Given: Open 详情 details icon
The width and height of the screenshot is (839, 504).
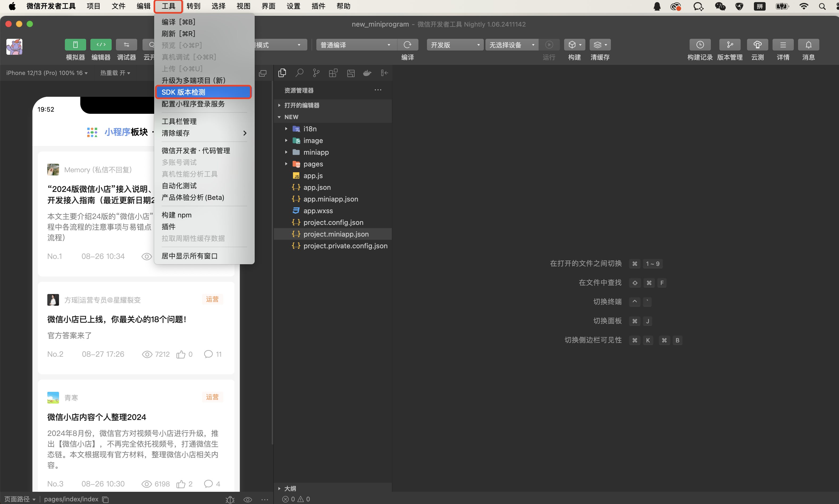Looking at the screenshot, I should pyautogui.click(x=783, y=45).
